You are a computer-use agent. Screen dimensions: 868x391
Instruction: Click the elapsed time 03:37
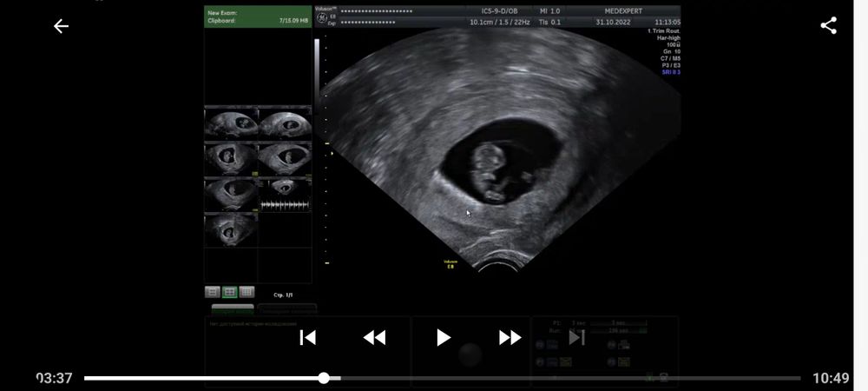pyautogui.click(x=54, y=378)
